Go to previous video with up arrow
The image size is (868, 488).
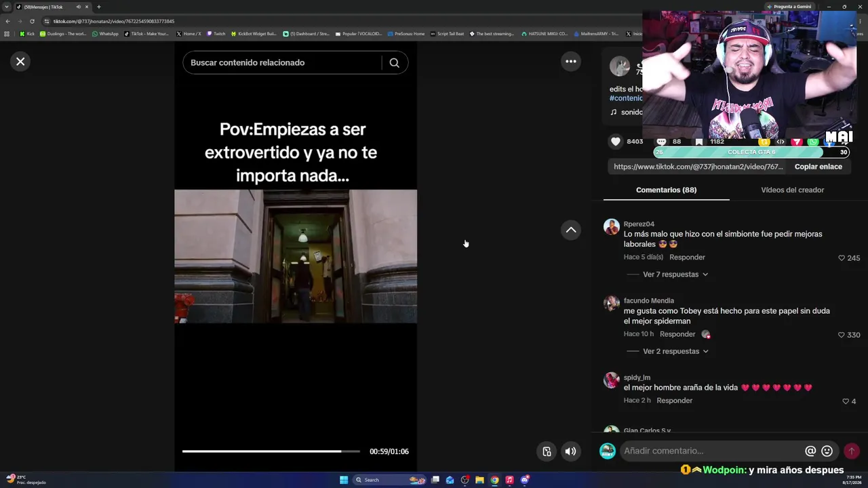(x=571, y=230)
